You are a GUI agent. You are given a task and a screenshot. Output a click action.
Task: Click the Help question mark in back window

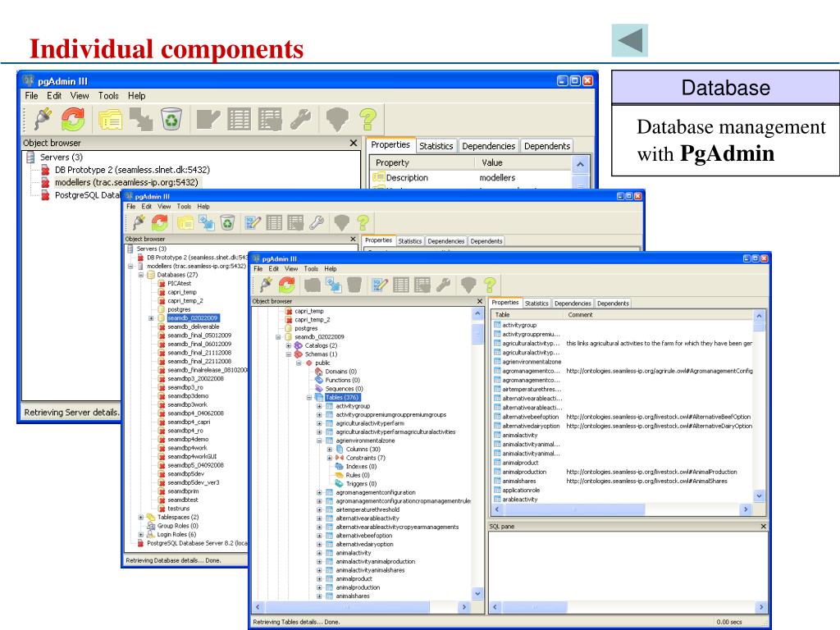(x=368, y=119)
